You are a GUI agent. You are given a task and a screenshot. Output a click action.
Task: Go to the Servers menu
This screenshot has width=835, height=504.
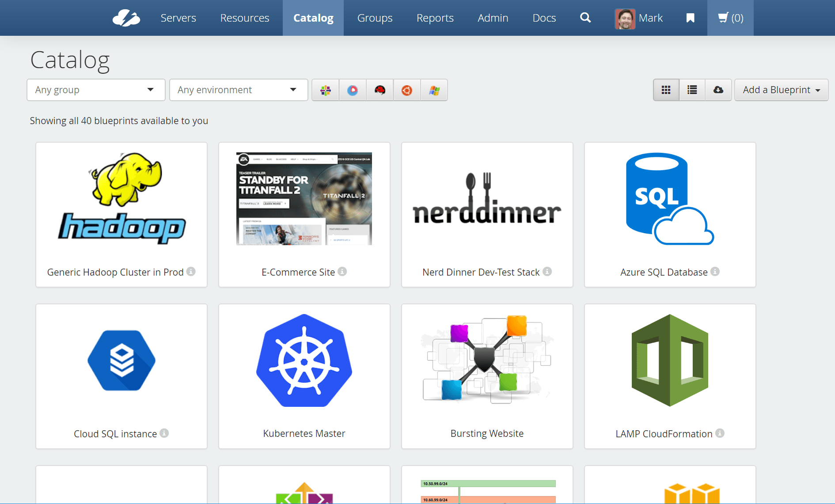178,18
